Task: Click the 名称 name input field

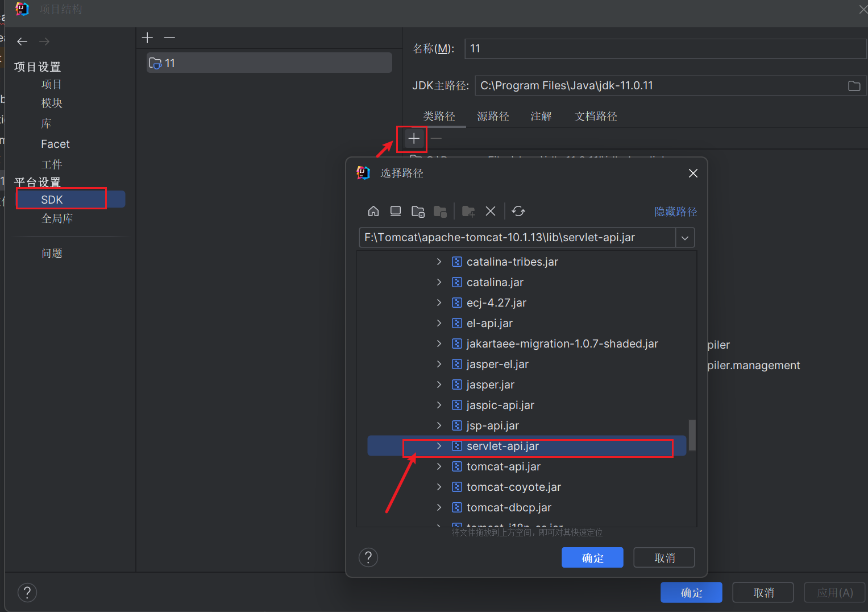Action: coord(665,49)
